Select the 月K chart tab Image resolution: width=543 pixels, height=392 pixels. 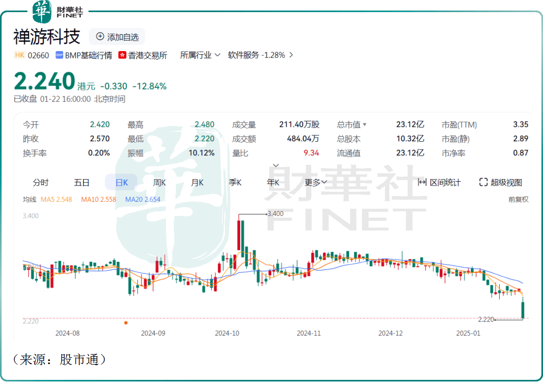197,182
